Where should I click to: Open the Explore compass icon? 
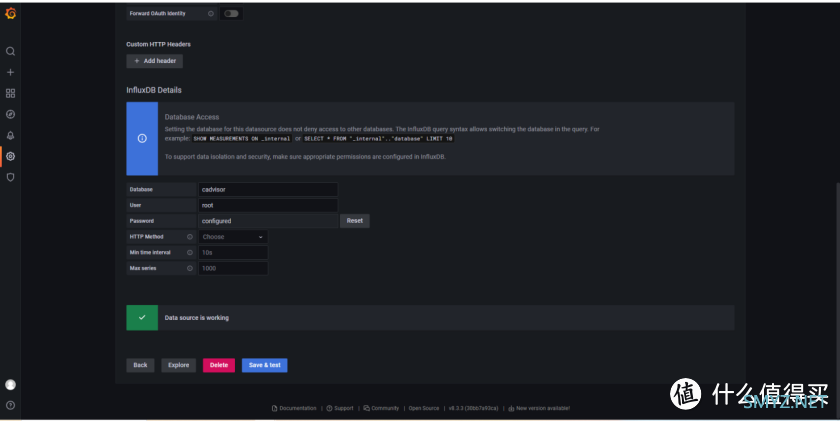(x=10, y=114)
